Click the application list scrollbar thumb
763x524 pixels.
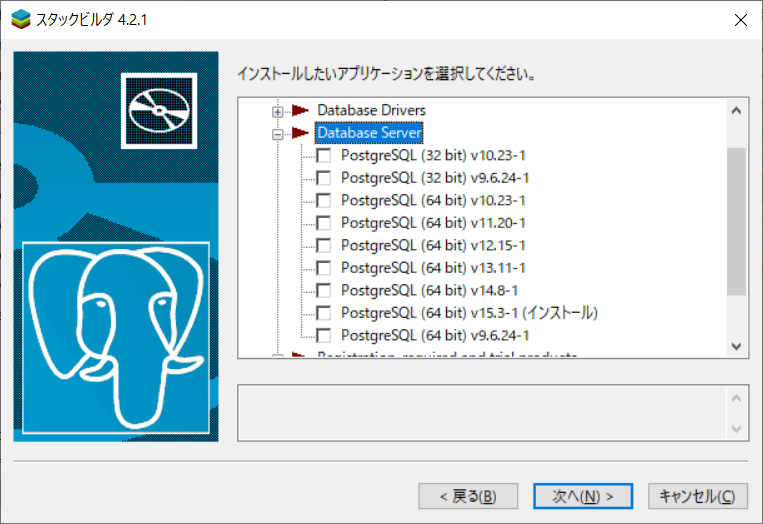pyautogui.click(x=736, y=220)
